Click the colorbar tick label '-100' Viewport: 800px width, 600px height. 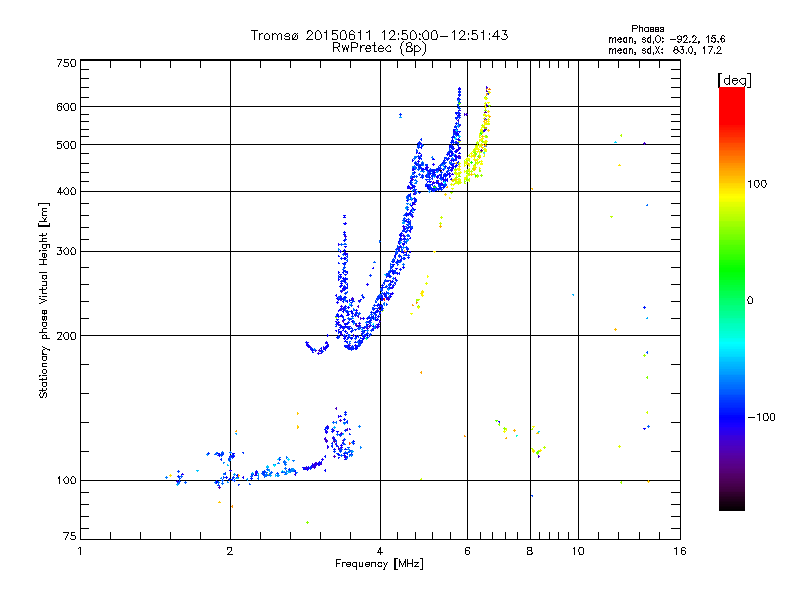(x=762, y=417)
